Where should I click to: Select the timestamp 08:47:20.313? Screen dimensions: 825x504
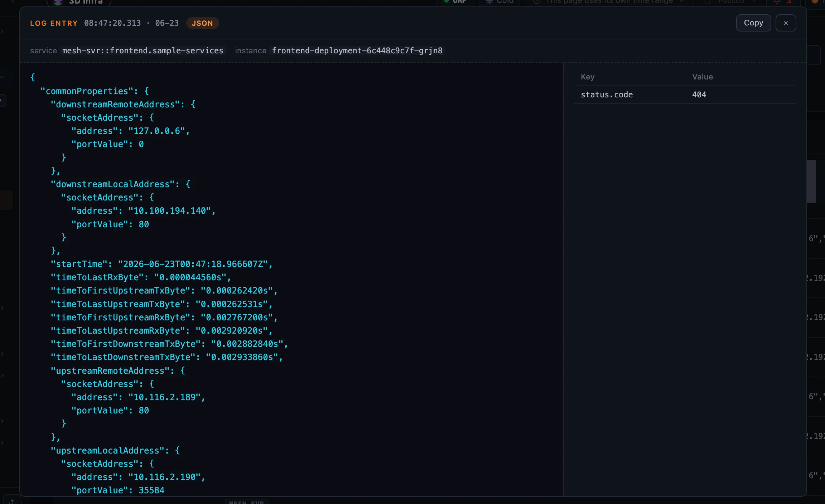tap(112, 23)
